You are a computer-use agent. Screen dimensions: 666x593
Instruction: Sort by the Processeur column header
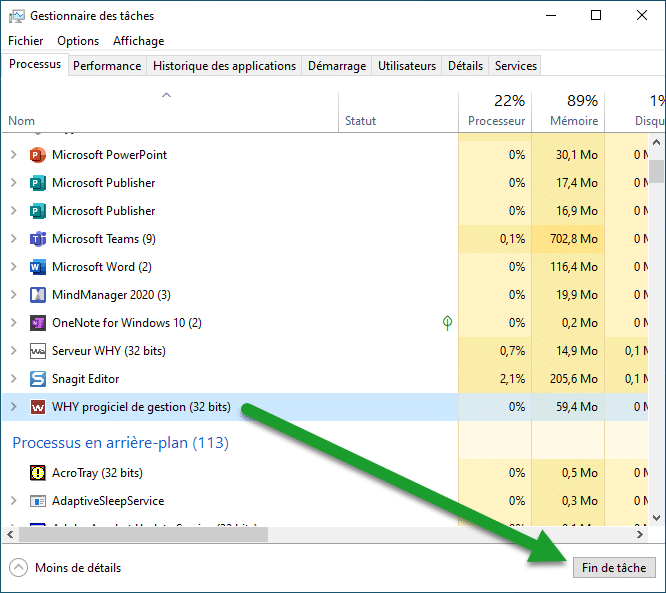495,112
